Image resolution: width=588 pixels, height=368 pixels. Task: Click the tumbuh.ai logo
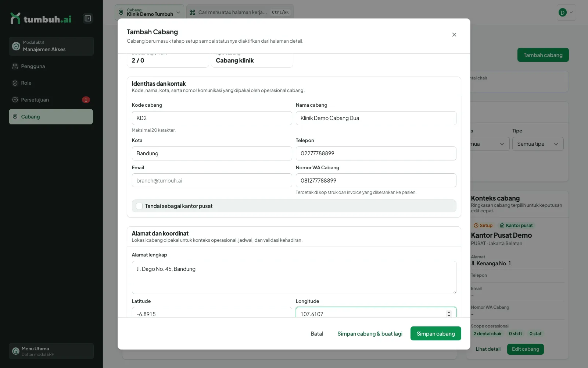[41, 18]
